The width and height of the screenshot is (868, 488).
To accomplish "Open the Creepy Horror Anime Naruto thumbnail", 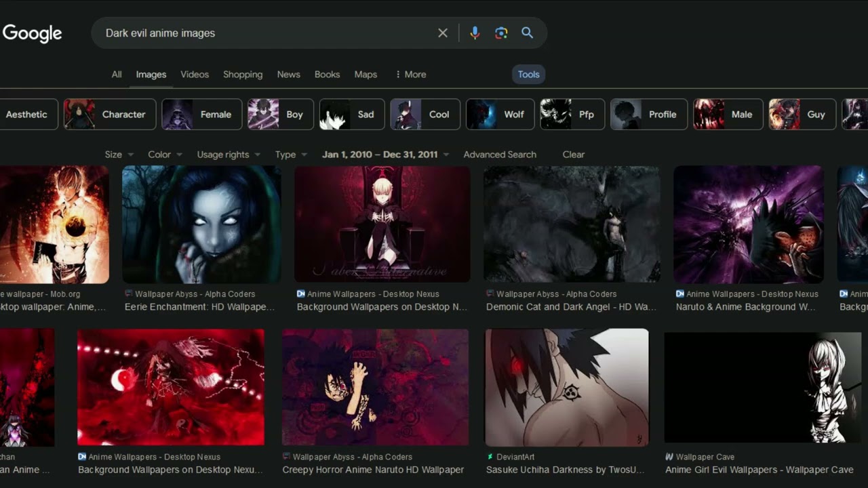I will (375, 387).
